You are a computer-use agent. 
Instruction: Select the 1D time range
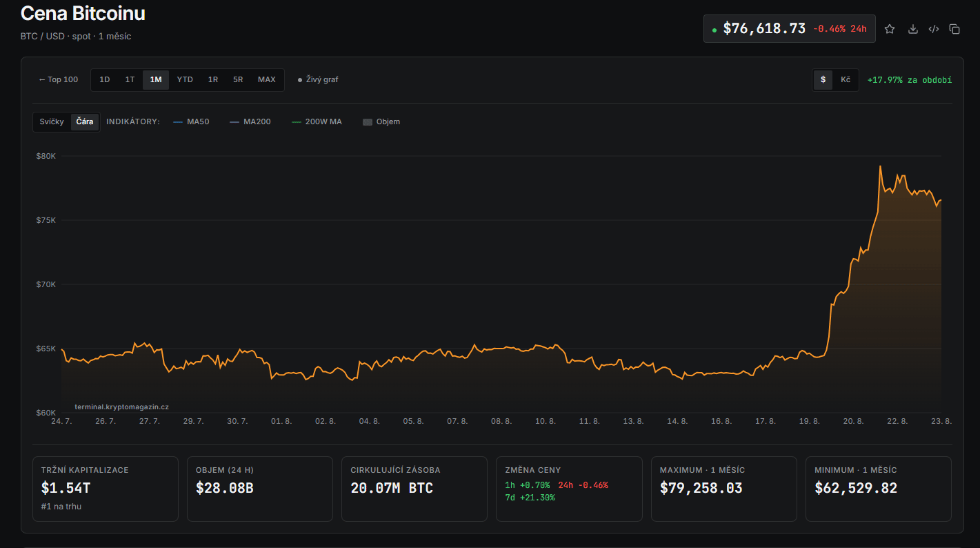pos(105,79)
